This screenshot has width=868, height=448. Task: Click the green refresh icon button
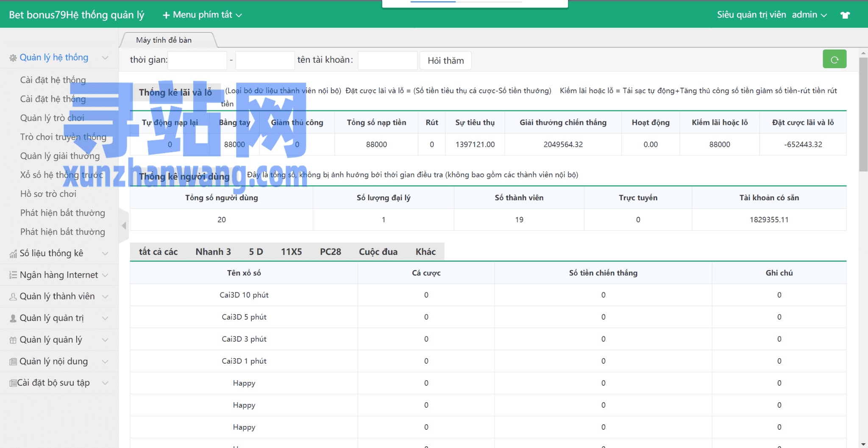pyautogui.click(x=834, y=60)
